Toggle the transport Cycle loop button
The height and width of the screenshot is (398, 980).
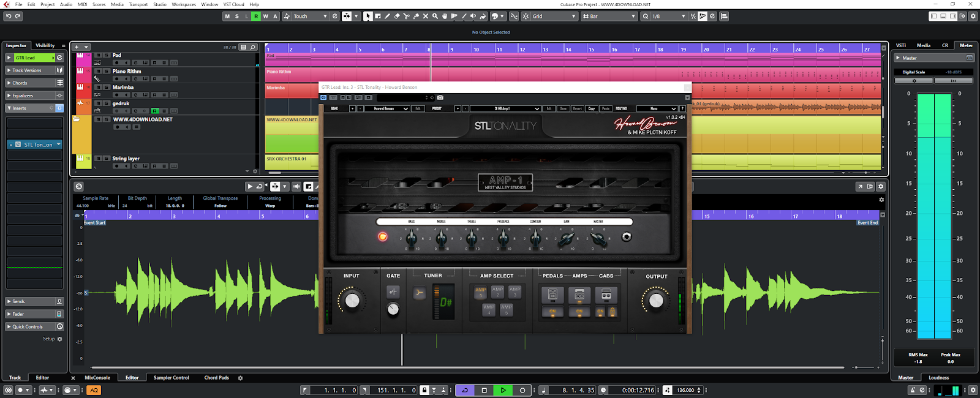pyautogui.click(x=465, y=390)
